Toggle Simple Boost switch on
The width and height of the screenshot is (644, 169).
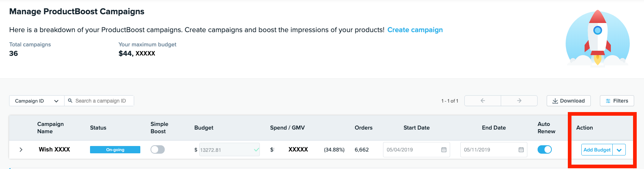pos(158,150)
